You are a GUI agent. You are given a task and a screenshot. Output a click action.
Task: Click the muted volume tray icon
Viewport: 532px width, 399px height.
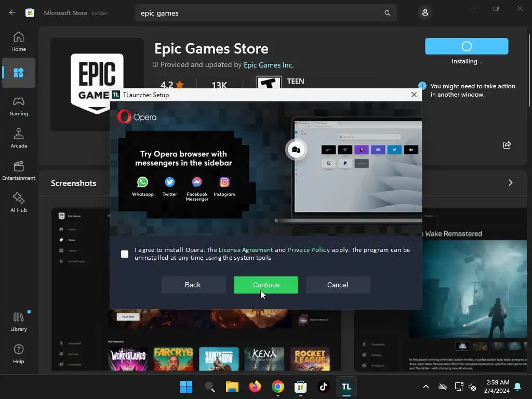point(472,387)
